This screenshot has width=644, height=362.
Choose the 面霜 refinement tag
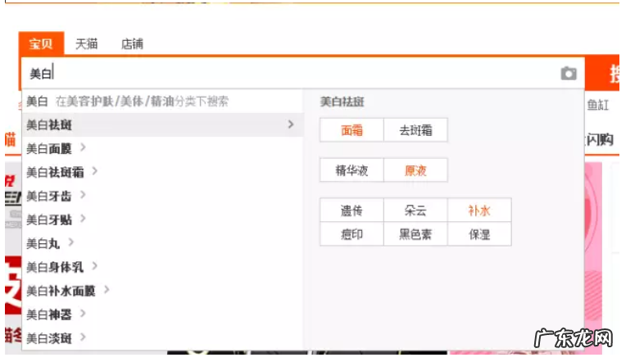click(352, 130)
